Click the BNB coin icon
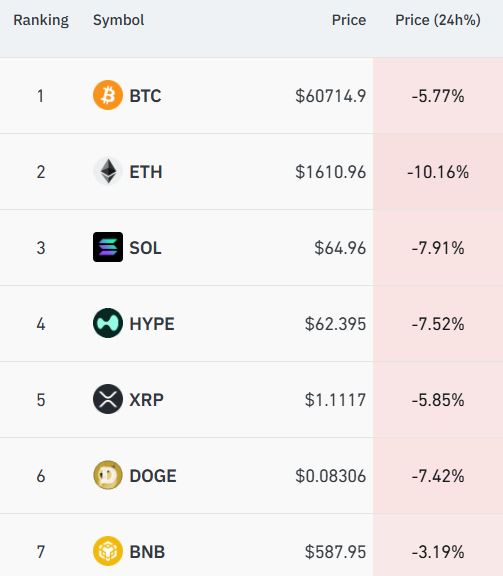503x576 pixels. (x=108, y=551)
